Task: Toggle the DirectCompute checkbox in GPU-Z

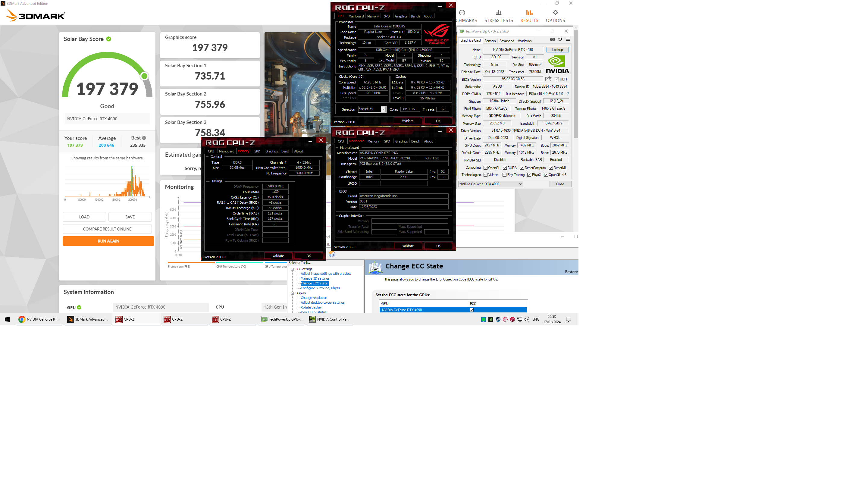Action: tap(522, 168)
